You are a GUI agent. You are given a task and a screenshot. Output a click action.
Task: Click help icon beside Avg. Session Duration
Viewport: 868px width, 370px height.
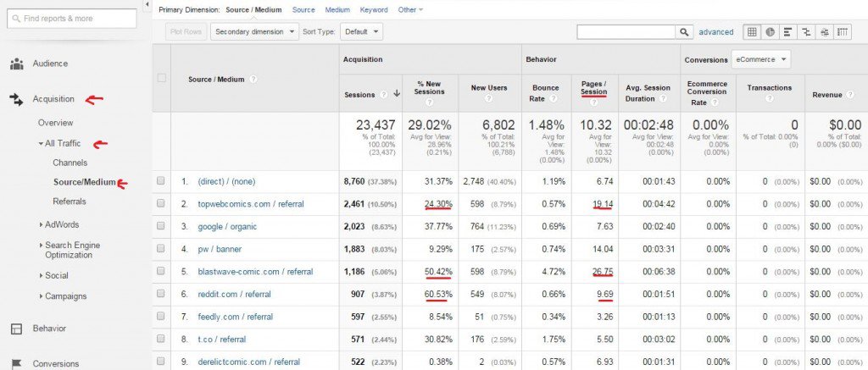[665, 99]
